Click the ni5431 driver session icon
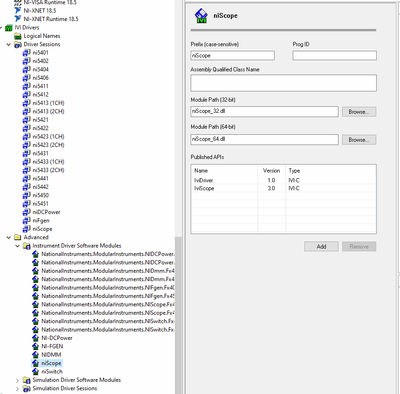400x394 pixels. [27, 153]
